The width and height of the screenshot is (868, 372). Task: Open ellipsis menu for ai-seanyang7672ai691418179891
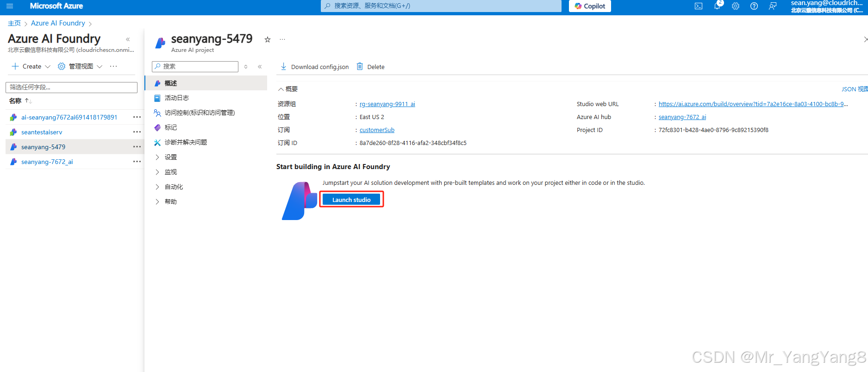pyautogui.click(x=137, y=117)
